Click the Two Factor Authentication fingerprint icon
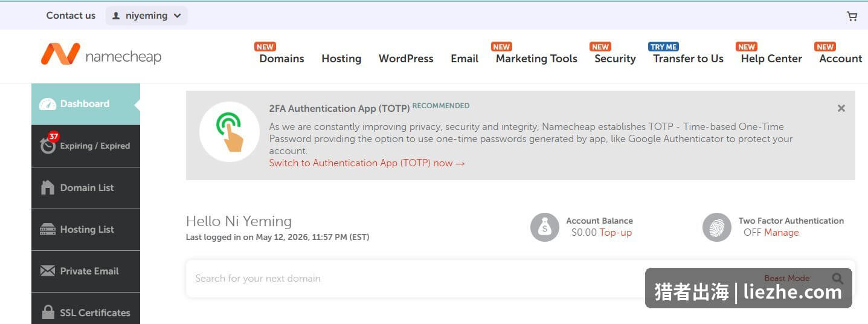This screenshot has width=868, height=324. pos(717,227)
